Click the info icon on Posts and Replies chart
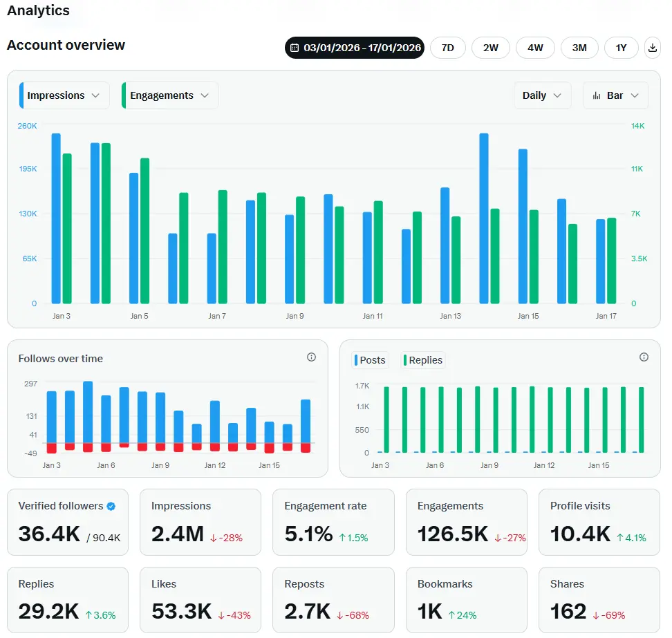The image size is (672, 638). pos(644,357)
